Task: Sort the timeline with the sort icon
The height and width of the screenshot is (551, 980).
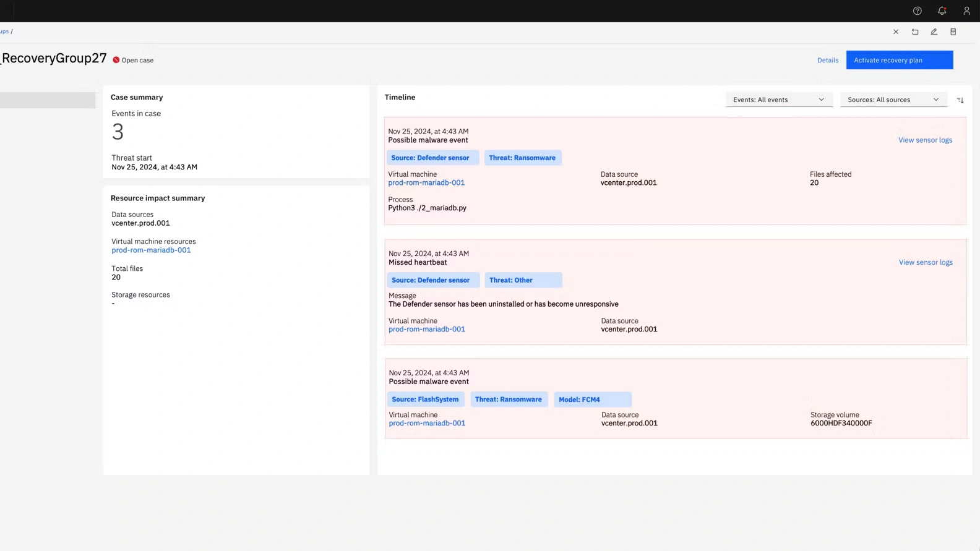Action: 960,100
